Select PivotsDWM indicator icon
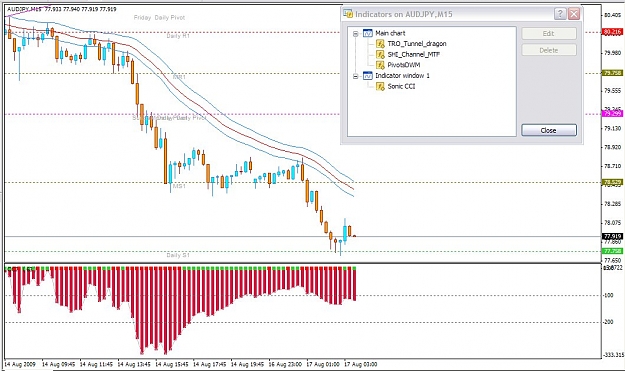Screen dimensions: 625x371 click(380, 65)
